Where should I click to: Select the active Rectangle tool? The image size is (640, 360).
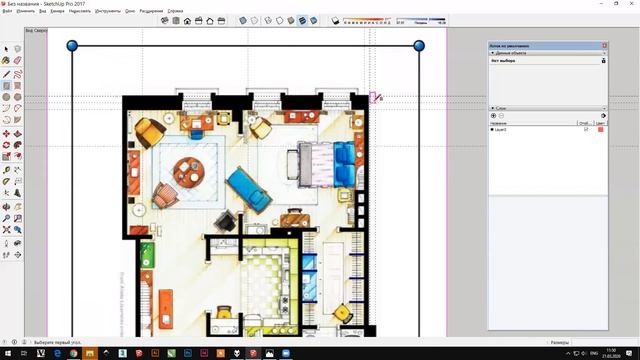[6, 86]
